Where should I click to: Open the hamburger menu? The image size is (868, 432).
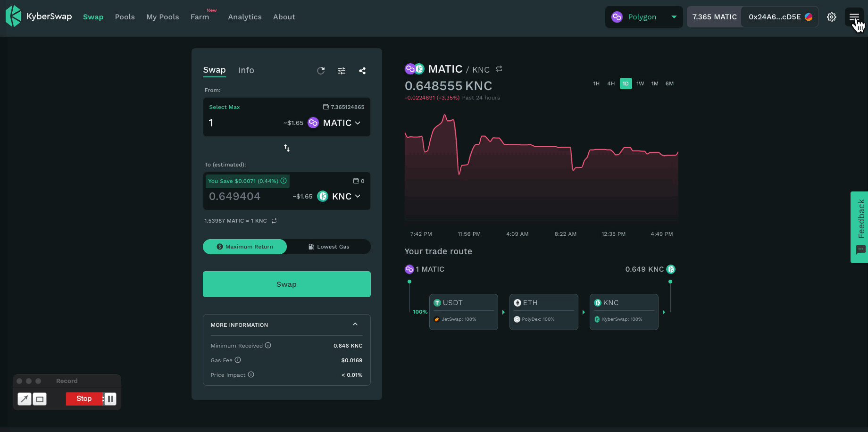[854, 17]
